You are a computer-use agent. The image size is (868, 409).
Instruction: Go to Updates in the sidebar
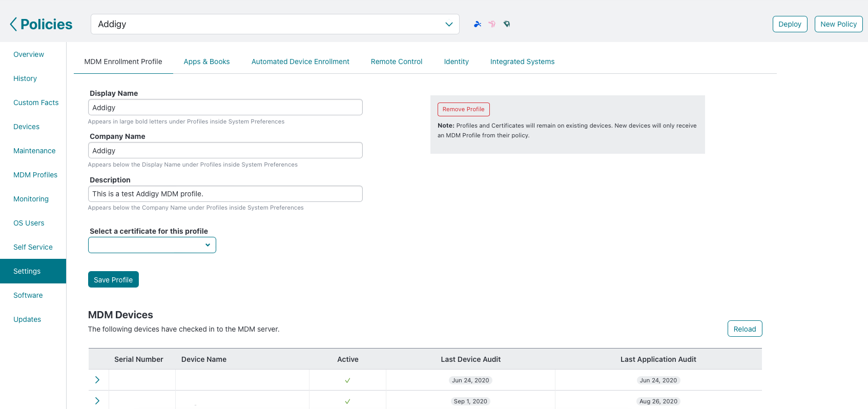click(x=27, y=319)
